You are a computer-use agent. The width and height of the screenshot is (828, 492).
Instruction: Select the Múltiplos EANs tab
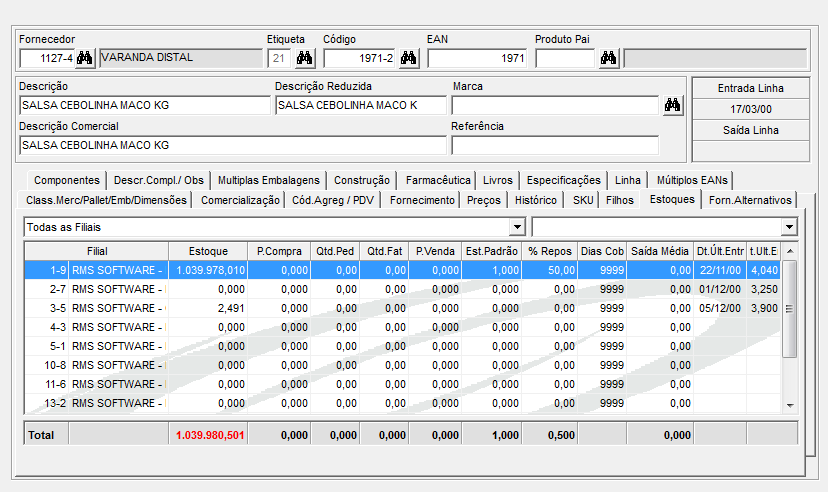[692, 181]
